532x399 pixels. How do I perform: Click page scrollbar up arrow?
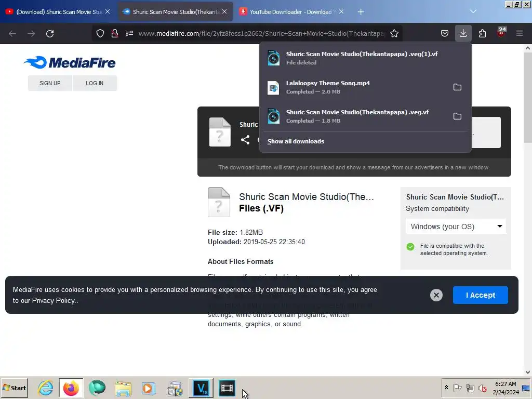point(528,48)
